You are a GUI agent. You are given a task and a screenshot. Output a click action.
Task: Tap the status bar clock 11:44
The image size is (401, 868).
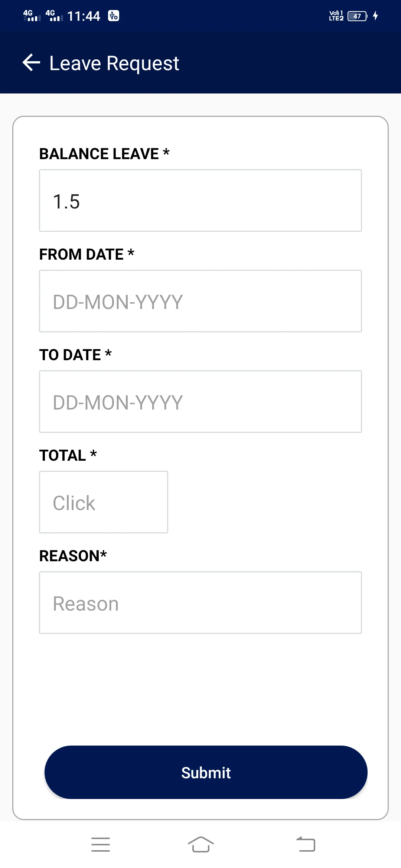pyautogui.click(x=84, y=16)
